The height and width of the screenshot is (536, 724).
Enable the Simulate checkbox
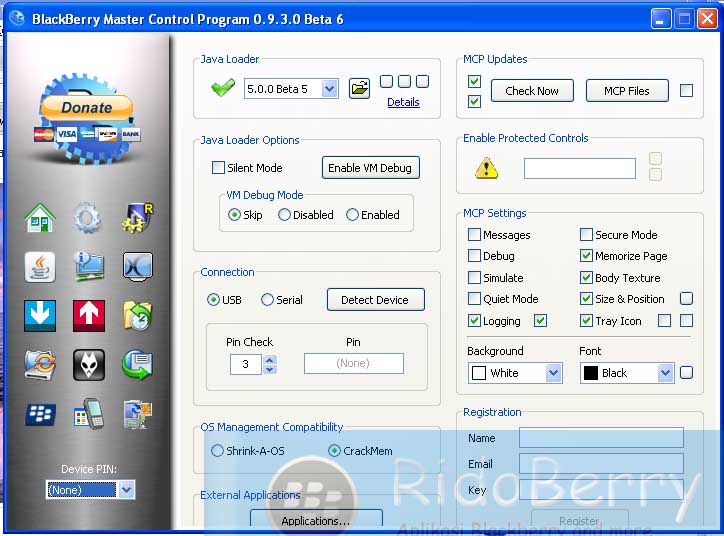pos(474,277)
